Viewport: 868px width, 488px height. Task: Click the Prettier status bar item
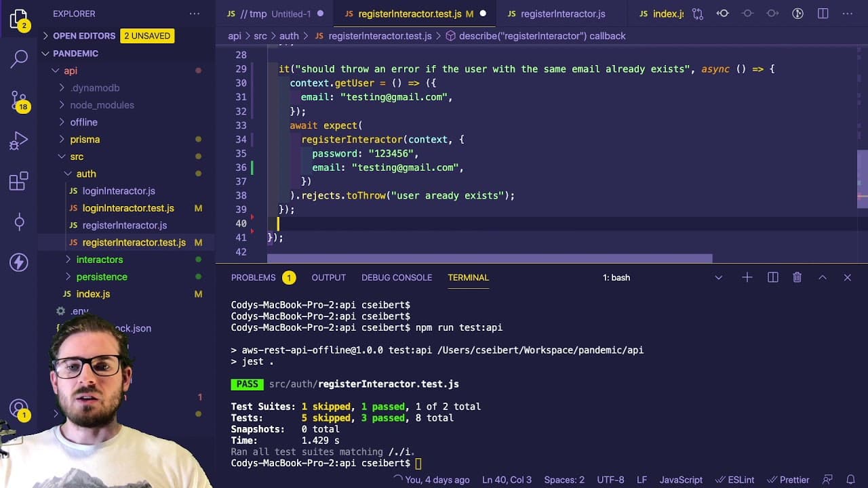click(787, 479)
